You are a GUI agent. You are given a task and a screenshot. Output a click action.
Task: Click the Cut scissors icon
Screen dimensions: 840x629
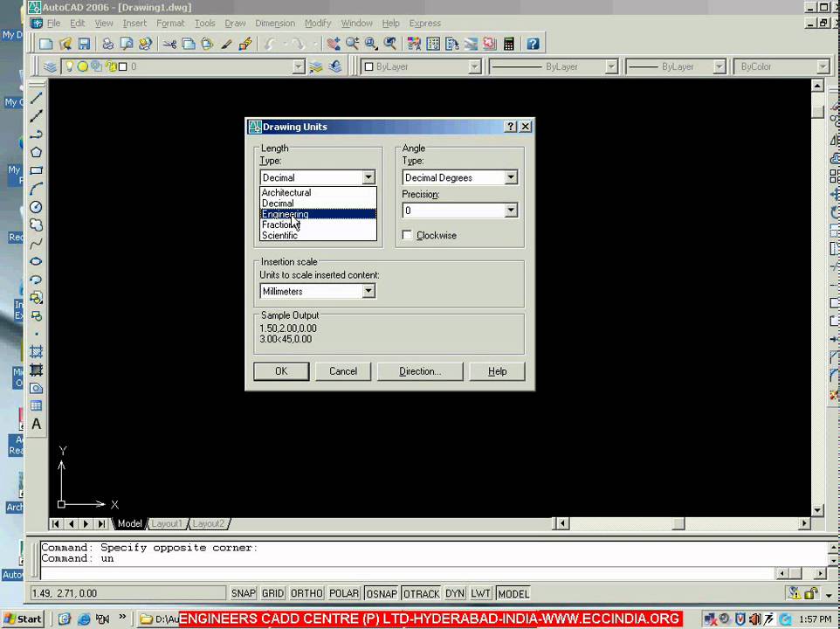pyautogui.click(x=169, y=44)
